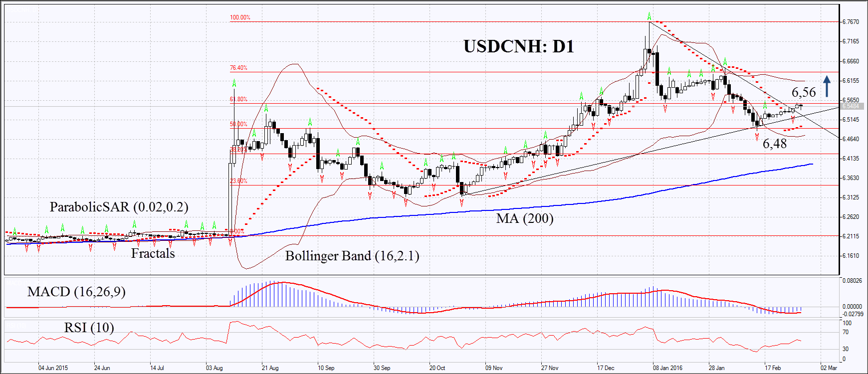868x374 pixels.
Task: Click the 6,56 price annotation
Action: pos(804,92)
